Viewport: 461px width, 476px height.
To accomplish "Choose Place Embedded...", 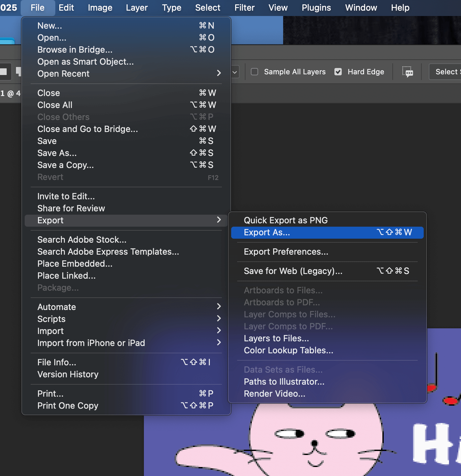I will click(x=126, y=264).
